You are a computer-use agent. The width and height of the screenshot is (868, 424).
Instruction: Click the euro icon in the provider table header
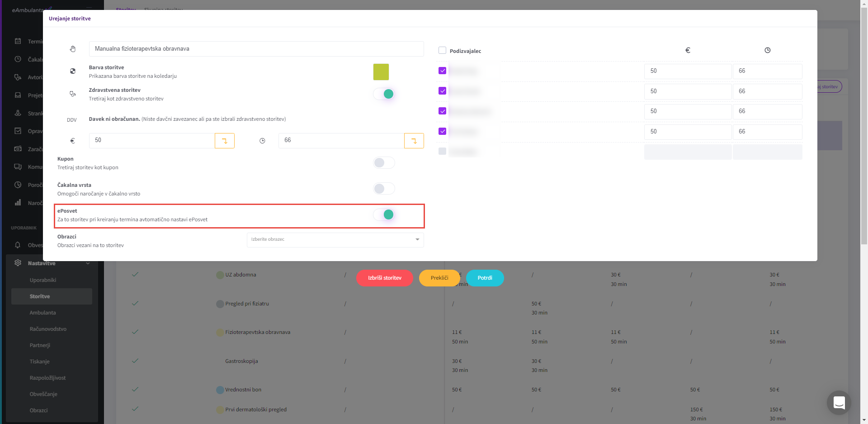coord(688,50)
